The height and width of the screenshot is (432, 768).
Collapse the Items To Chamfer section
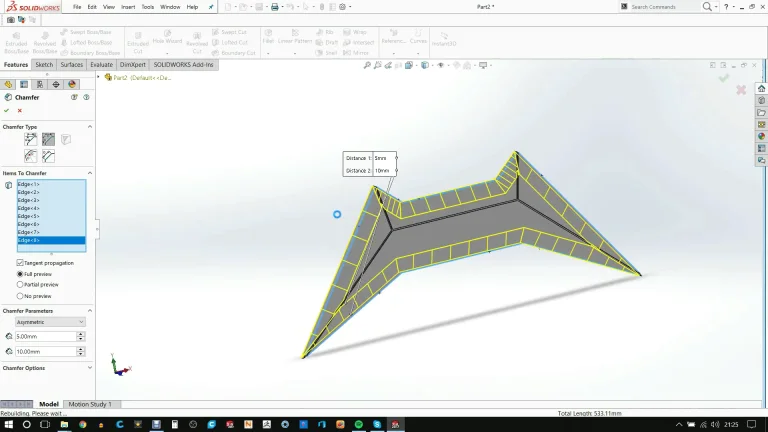pyautogui.click(x=90, y=173)
